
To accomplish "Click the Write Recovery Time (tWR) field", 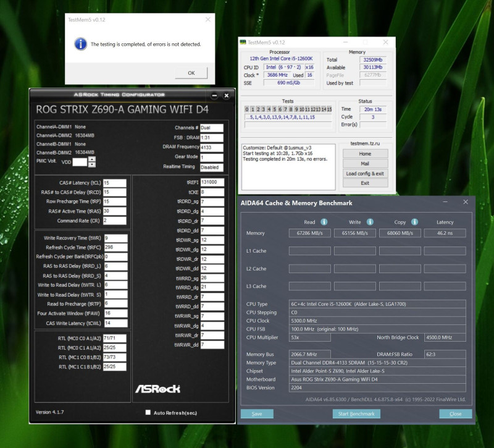I will (x=115, y=238).
